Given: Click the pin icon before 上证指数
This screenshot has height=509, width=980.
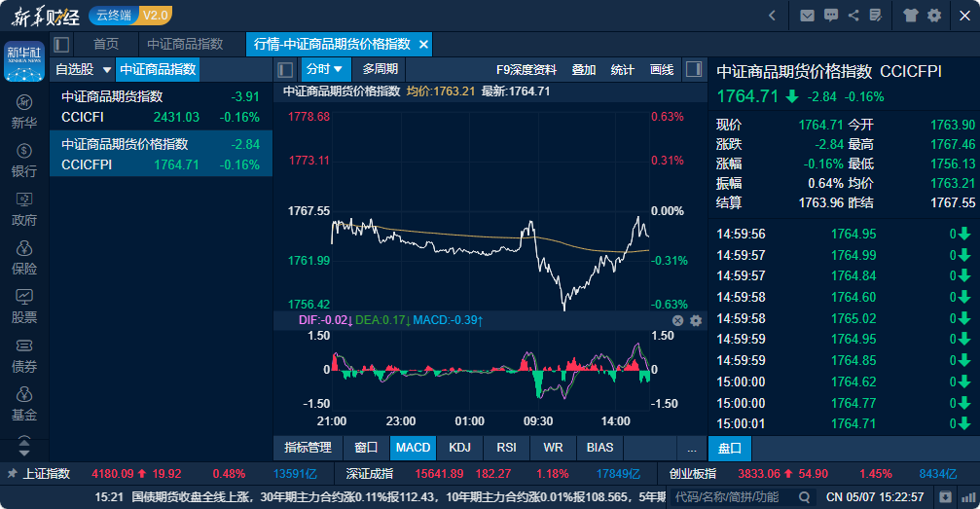Looking at the screenshot, I should [12, 473].
